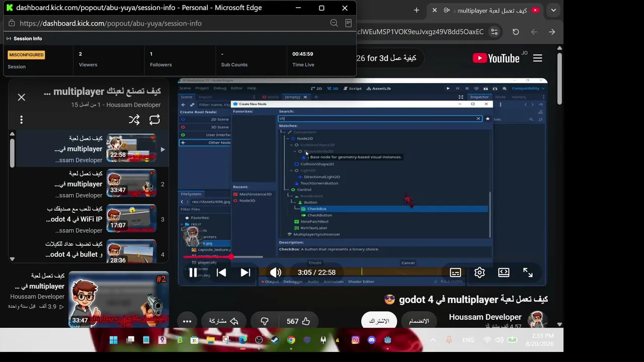Image resolution: width=644 pixels, height=362 pixels.
Task: Open Windows Start menu
Action: [x=113, y=340]
